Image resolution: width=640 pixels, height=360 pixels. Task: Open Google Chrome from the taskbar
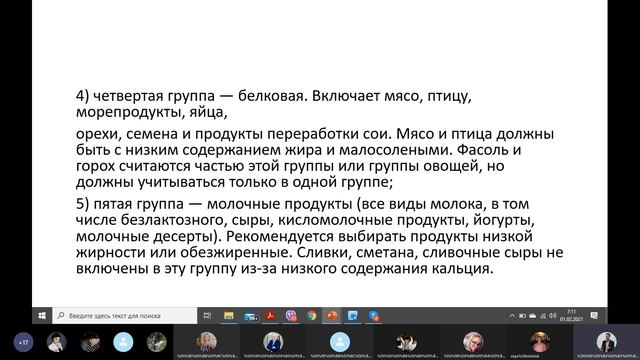coord(311,316)
